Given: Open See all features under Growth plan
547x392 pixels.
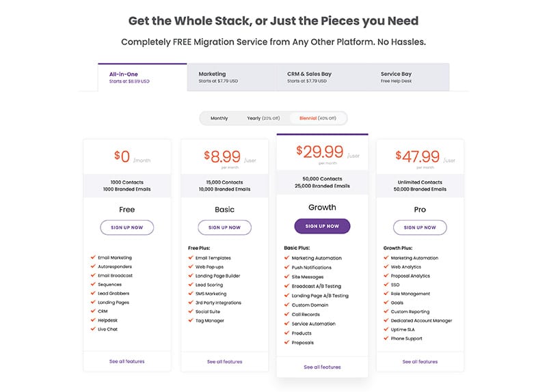Looking at the screenshot, I should (322, 367).
